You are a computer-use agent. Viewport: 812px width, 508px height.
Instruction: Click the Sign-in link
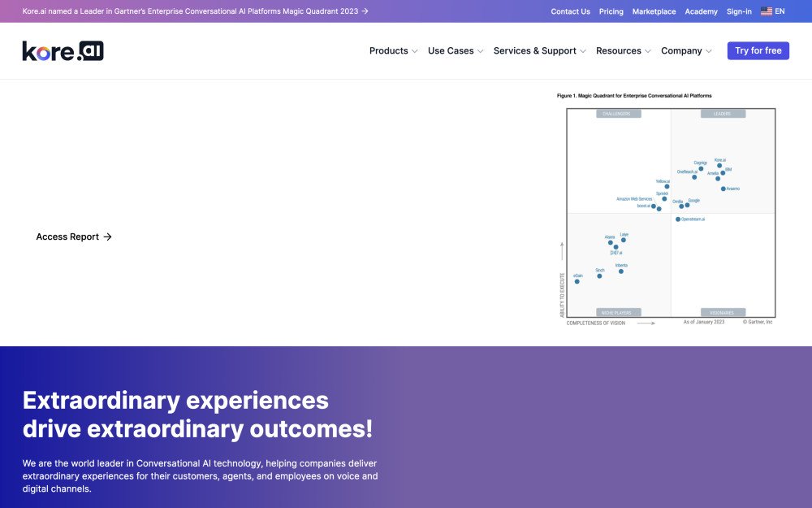(x=739, y=11)
